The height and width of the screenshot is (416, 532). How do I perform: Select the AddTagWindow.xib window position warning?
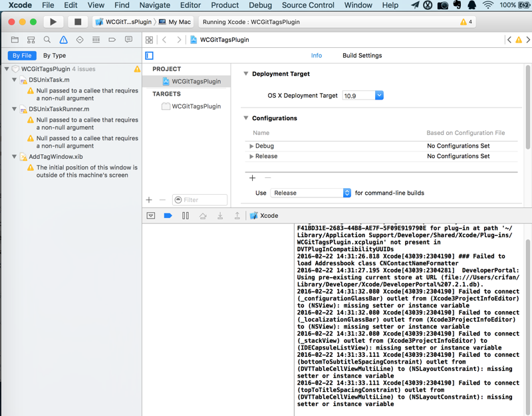point(82,171)
